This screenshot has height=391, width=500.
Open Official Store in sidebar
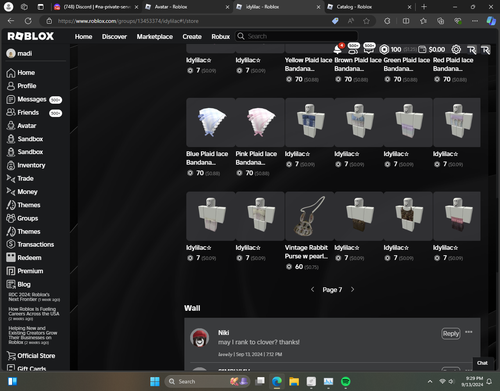tap(31, 356)
